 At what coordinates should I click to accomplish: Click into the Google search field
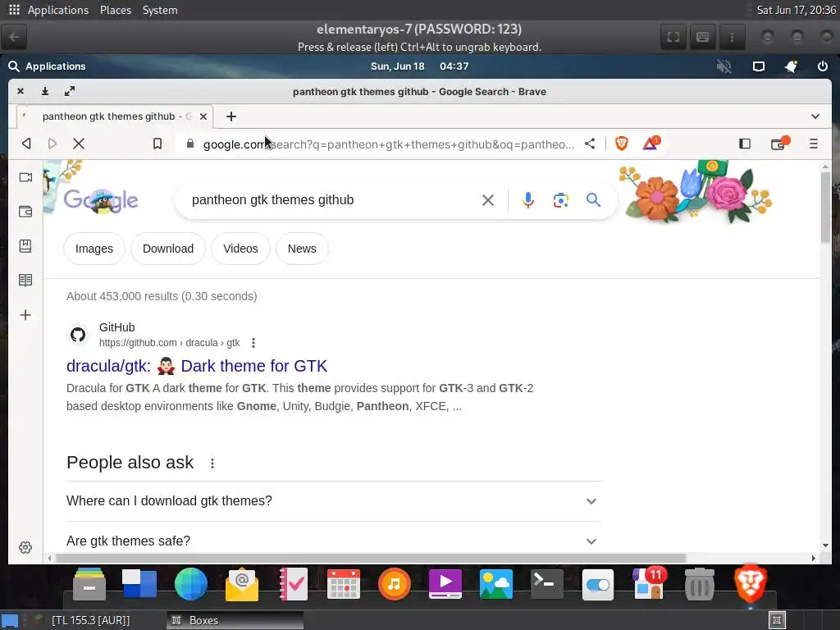pos(332,200)
